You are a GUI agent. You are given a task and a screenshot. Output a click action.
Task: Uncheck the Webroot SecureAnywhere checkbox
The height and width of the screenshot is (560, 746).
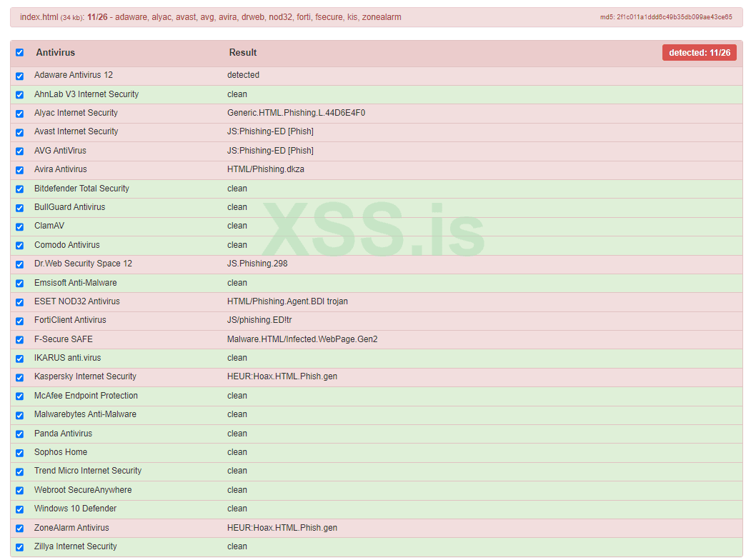(x=19, y=491)
